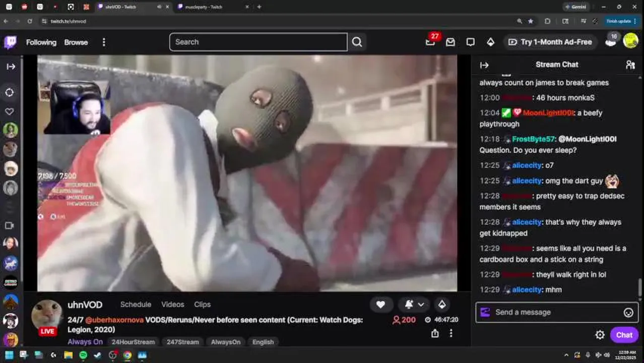
Task: Open the Always On category link
Action: point(85,342)
